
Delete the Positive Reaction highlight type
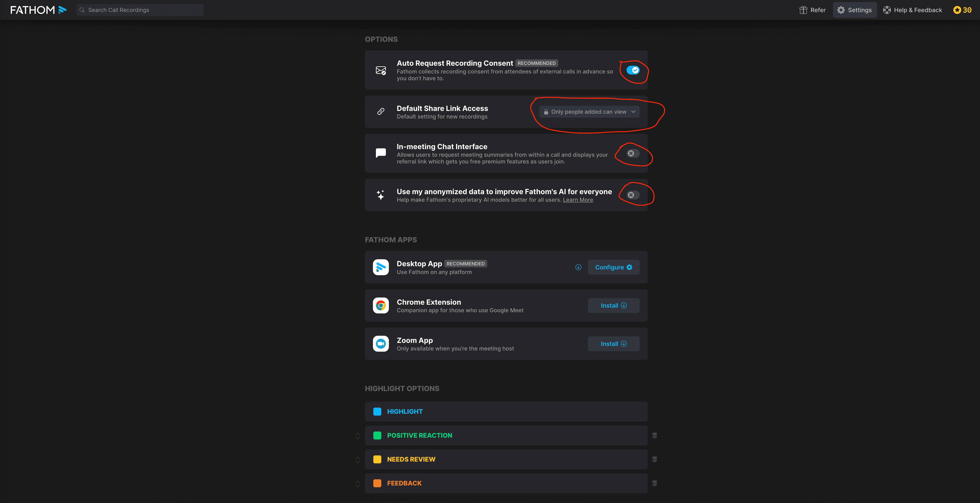click(654, 435)
